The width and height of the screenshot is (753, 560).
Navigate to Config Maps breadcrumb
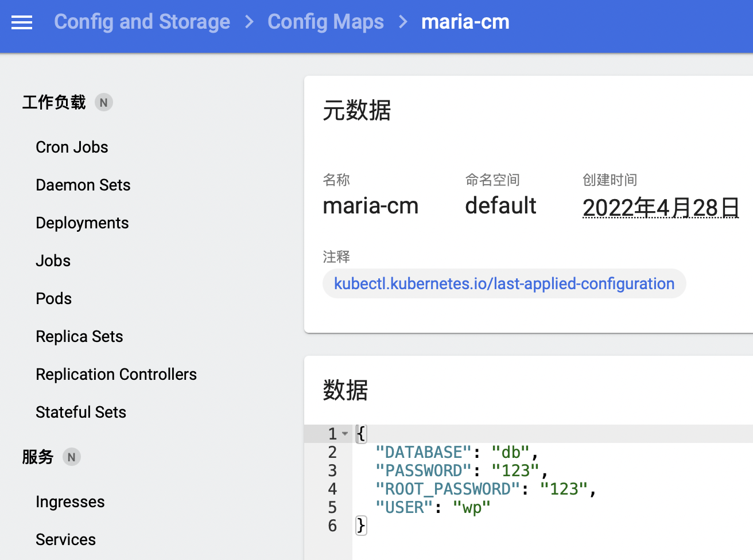click(325, 22)
